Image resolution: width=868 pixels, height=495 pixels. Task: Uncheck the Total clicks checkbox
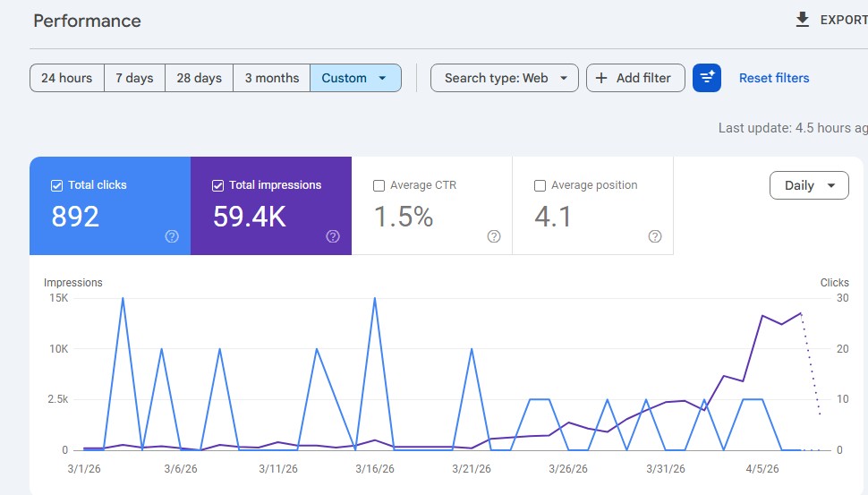56,185
